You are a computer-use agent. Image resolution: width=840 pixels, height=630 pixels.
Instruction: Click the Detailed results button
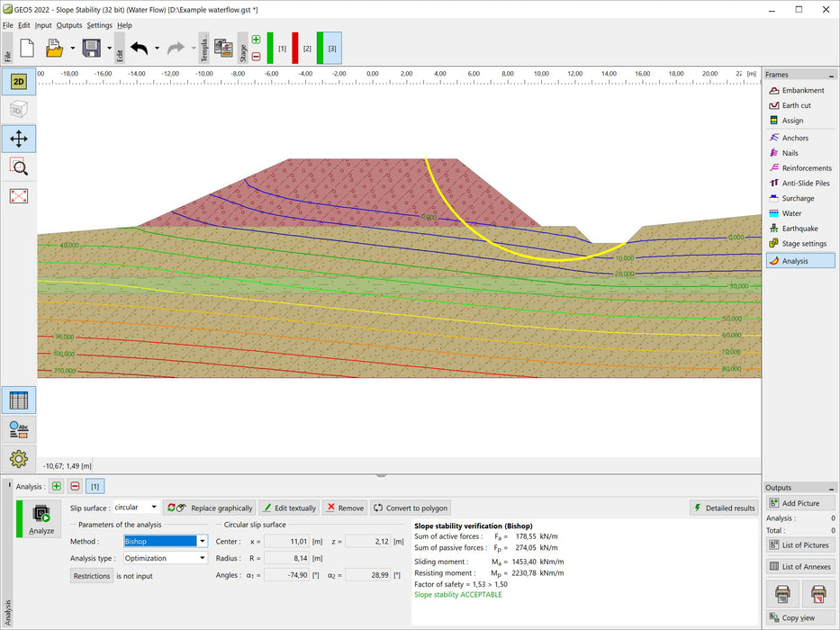point(723,508)
